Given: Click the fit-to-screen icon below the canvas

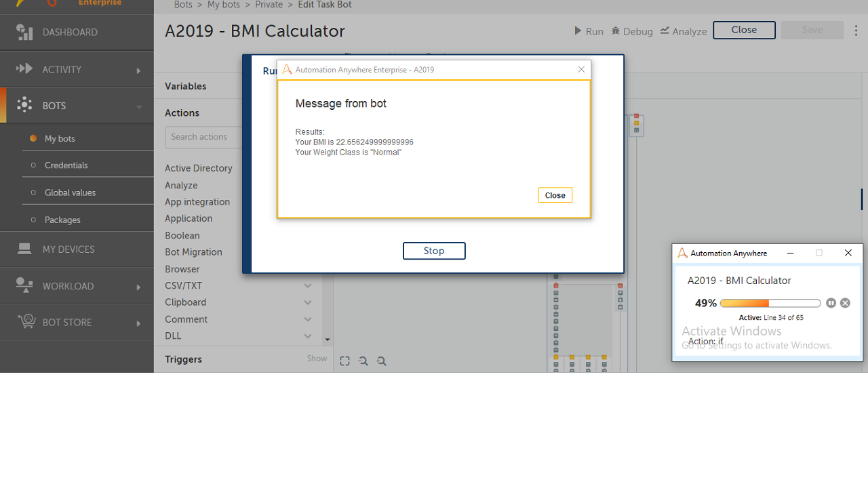Looking at the screenshot, I should 344,361.
